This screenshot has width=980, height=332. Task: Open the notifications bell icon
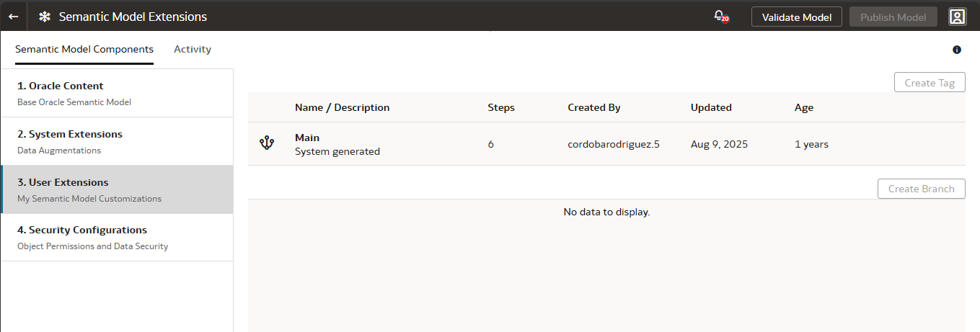point(720,16)
